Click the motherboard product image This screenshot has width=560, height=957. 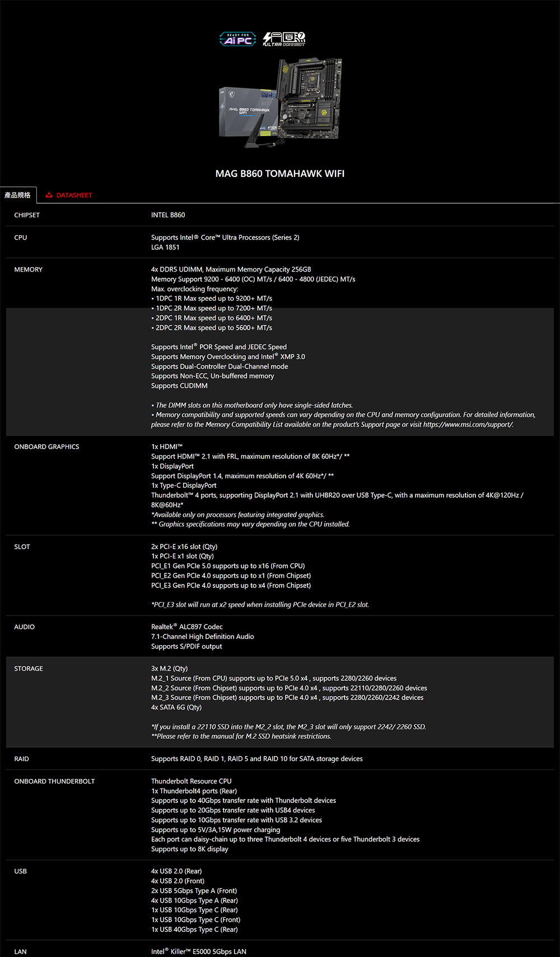tap(280, 104)
